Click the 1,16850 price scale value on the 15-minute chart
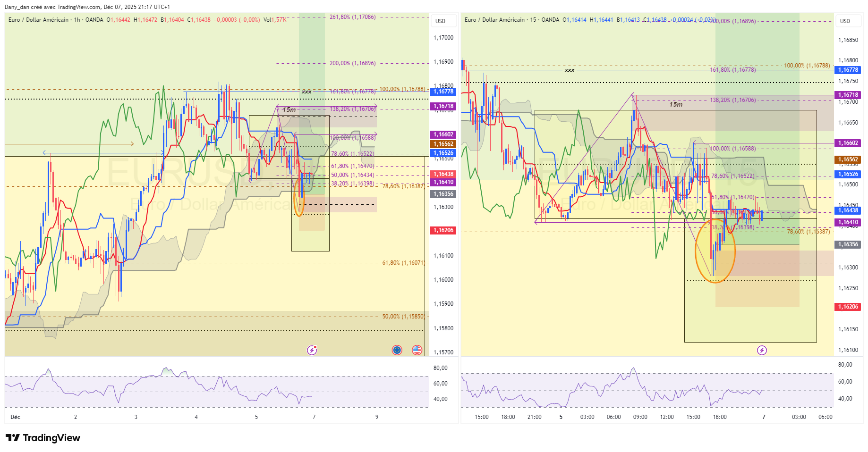 [x=848, y=40]
